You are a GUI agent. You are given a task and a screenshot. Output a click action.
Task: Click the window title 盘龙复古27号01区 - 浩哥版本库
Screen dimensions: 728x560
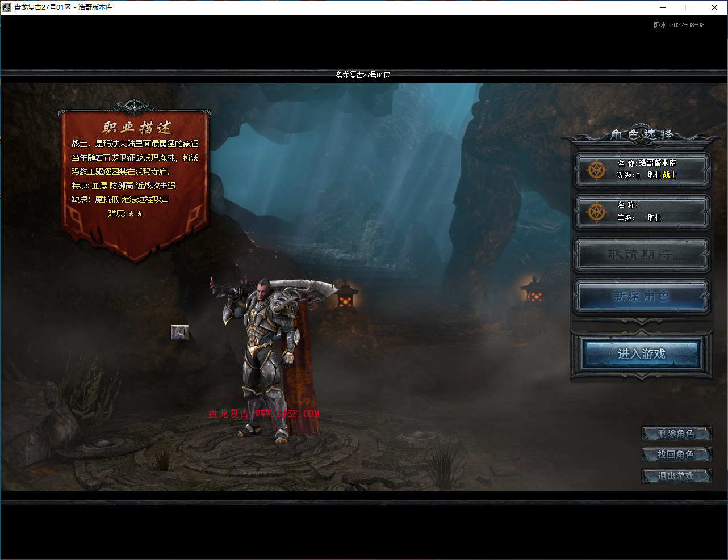click(64, 7)
